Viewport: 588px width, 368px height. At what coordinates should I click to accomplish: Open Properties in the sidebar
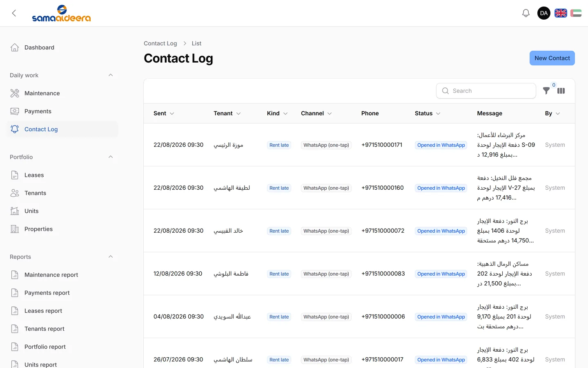click(x=62, y=229)
